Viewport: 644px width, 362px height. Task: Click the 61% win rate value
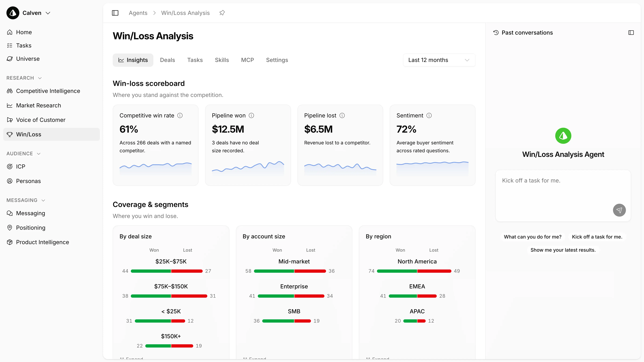129,129
